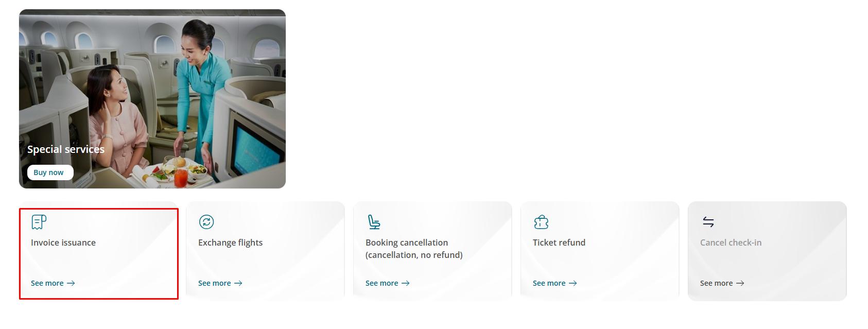Select the Invoice issuance card title
The height and width of the screenshot is (329, 868).
[x=63, y=243]
